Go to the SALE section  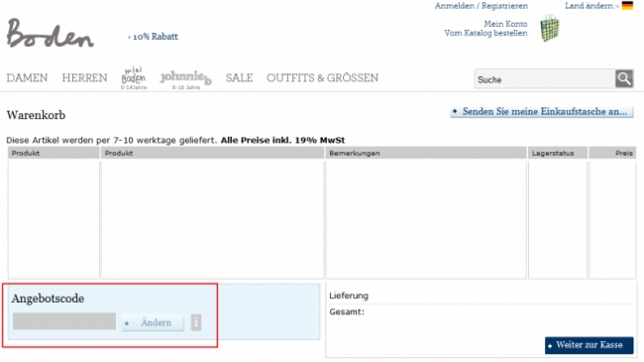pyautogui.click(x=239, y=77)
